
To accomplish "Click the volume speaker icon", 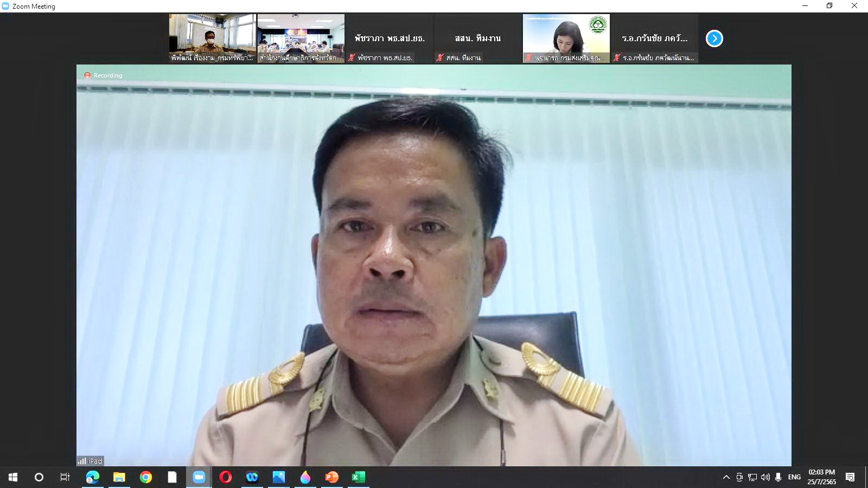I will coord(765,477).
